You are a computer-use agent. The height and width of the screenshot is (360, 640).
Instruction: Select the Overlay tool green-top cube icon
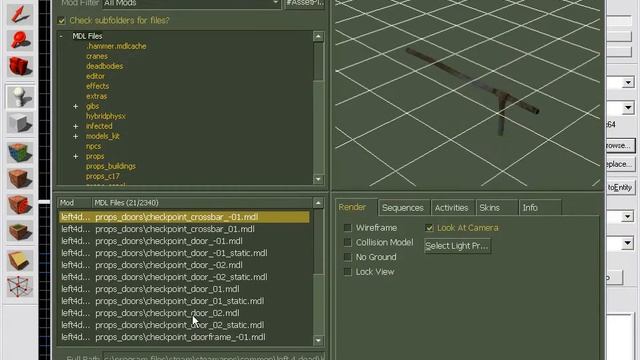[19, 232]
